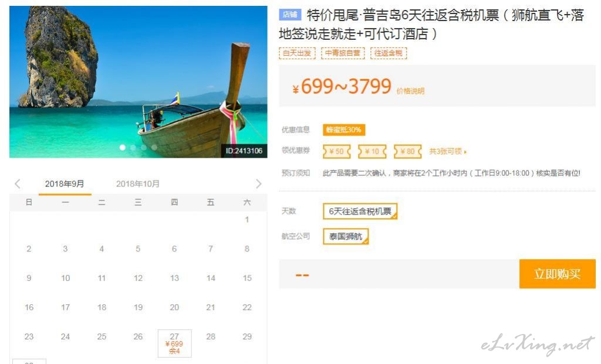The height and width of the screenshot is (364, 601).
Task: Go to the next calendar month
Action: click(259, 183)
